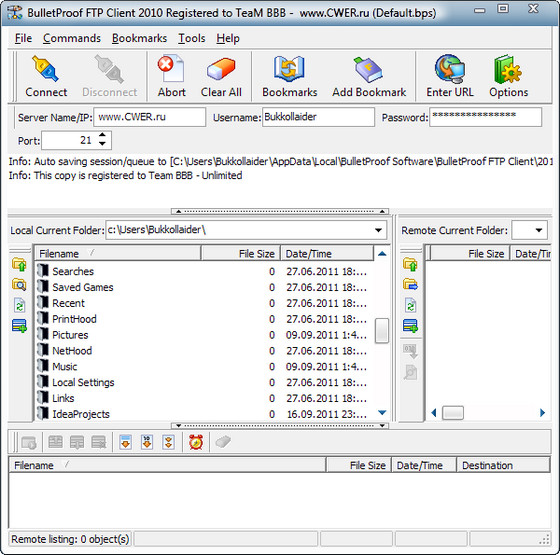
Task: Click the alarm clock scheduler icon
Action: (196, 442)
